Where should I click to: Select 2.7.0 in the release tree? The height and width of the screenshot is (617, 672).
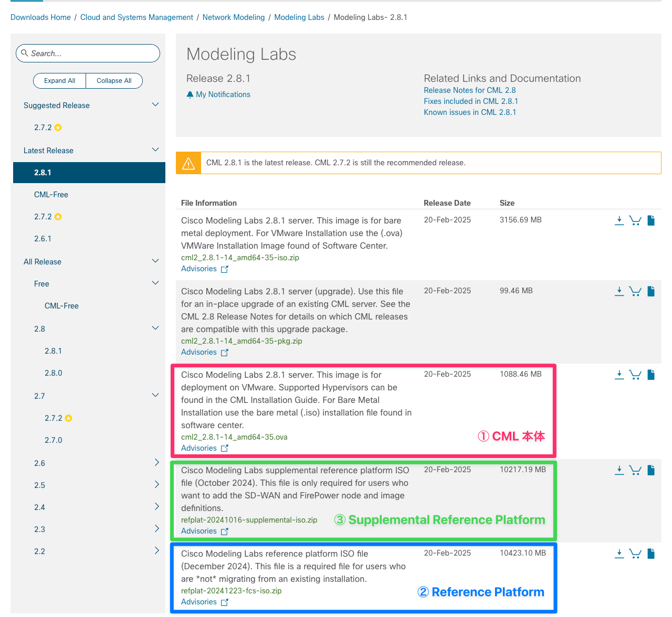53,440
